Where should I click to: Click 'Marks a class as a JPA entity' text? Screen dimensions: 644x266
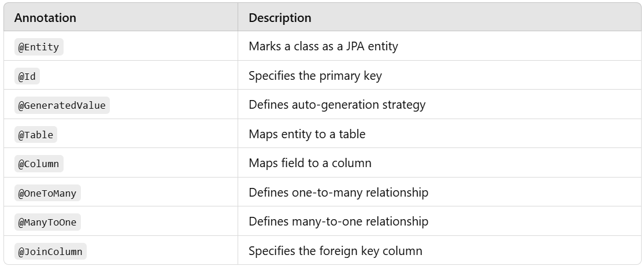323,46
